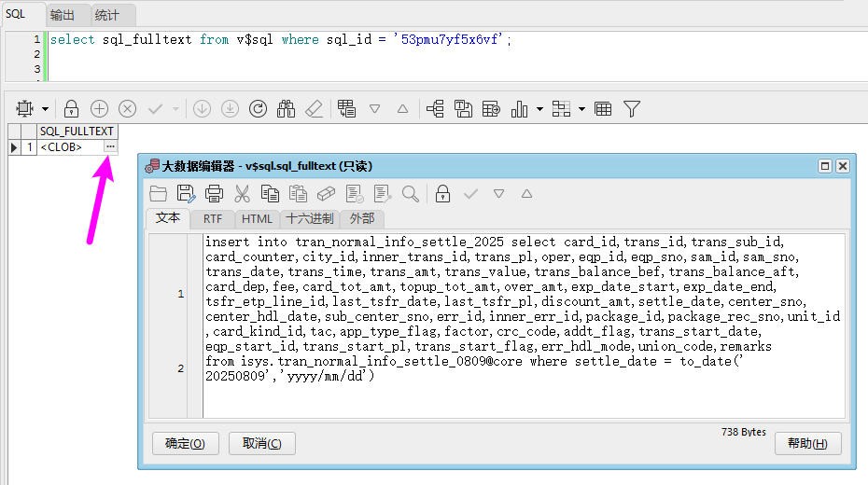Click the printer icon in the editor dialog

point(215,194)
